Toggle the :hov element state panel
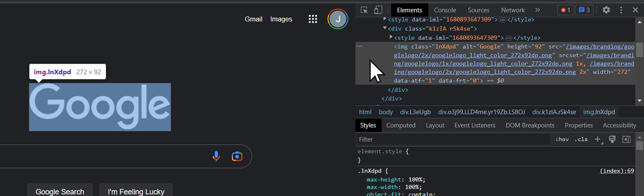Image resolution: width=644 pixels, height=196 pixels. click(x=562, y=139)
